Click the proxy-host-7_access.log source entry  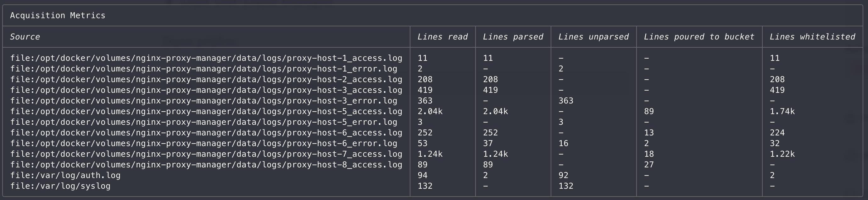(206, 154)
